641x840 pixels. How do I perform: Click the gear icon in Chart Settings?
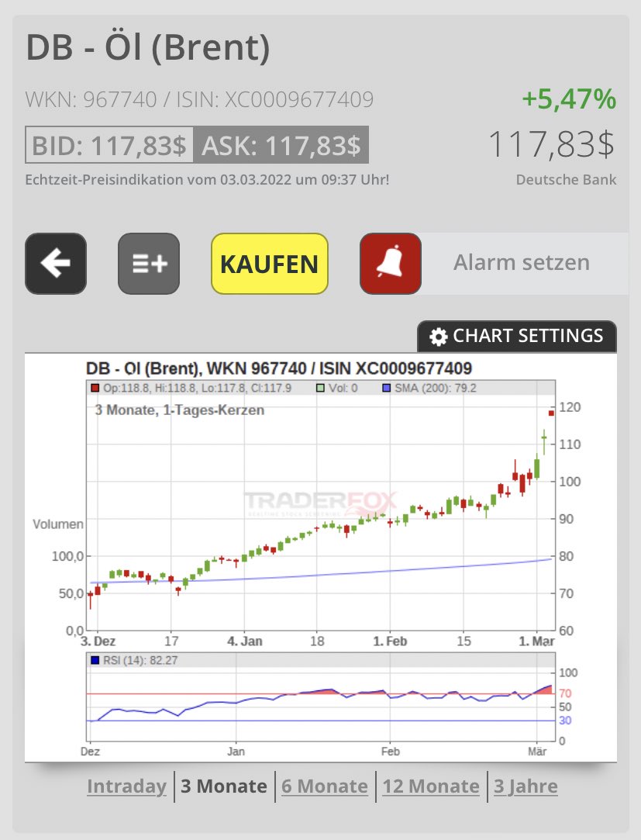tap(438, 337)
